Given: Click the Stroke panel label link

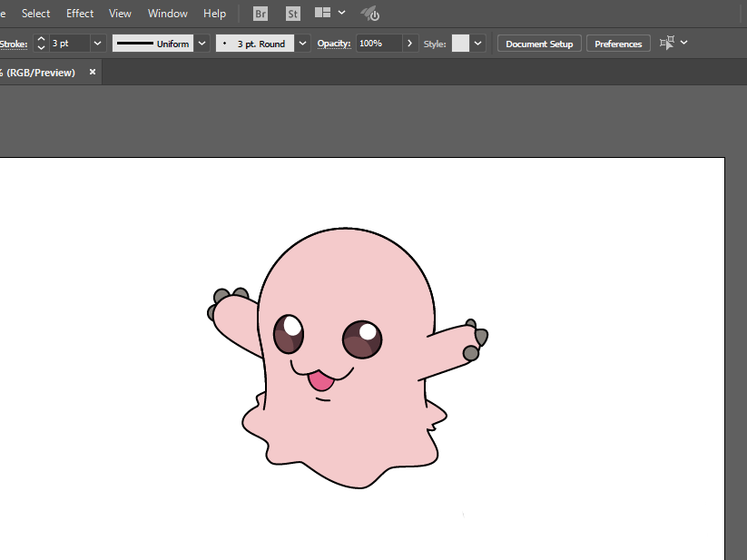Looking at the screenshot, I should [14, 44].
